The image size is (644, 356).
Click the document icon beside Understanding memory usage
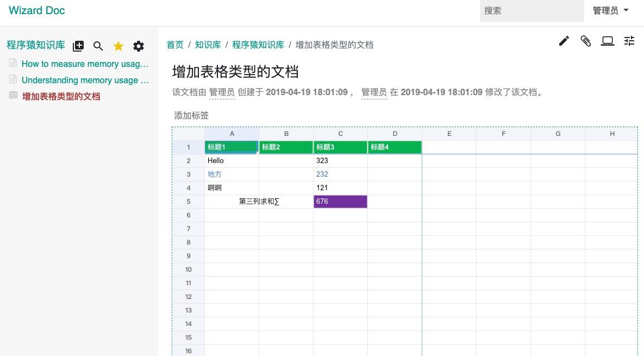(x=13, y=79)
